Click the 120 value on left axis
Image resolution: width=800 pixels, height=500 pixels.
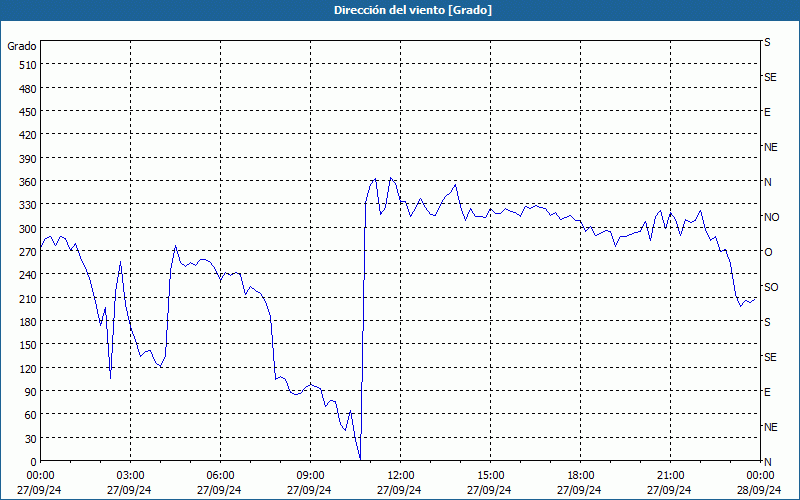click(x=28, y=368)
